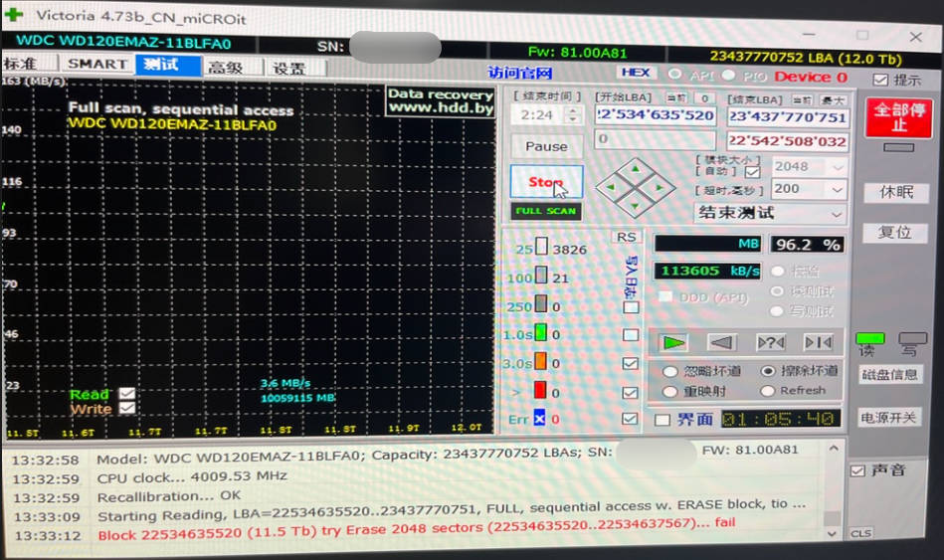Click the butterfly ▷|◁ scan mode button
Viewport: 944px width, 560px height.
tap(819, 343)
